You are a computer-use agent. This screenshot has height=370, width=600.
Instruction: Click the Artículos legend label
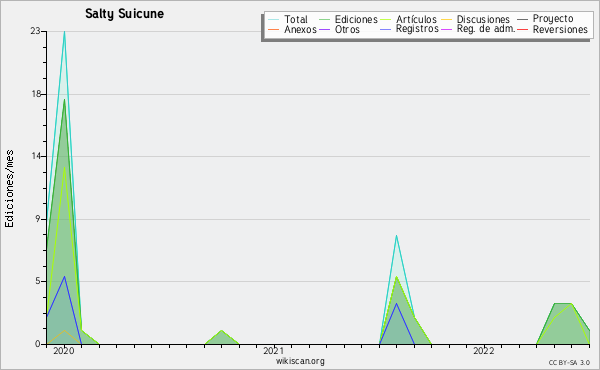[x=416, y=19]
